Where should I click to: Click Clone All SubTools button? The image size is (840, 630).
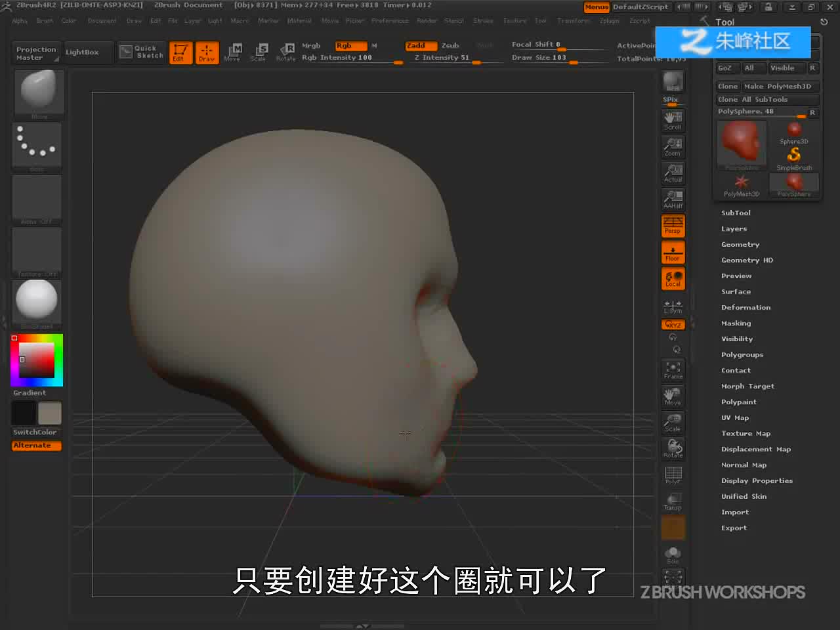pyautogui.click(x=768, y=100)
